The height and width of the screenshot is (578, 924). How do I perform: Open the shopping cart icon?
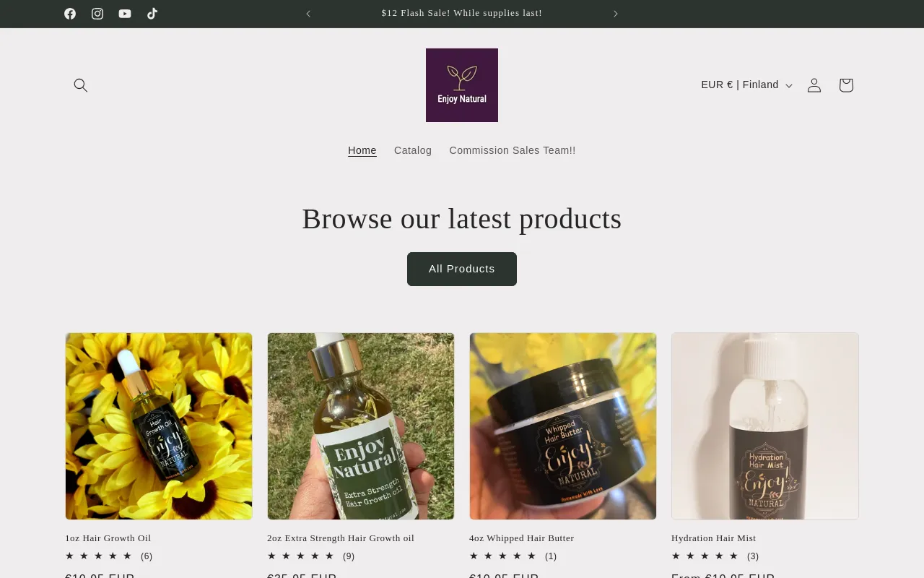(x=846, y=85)
